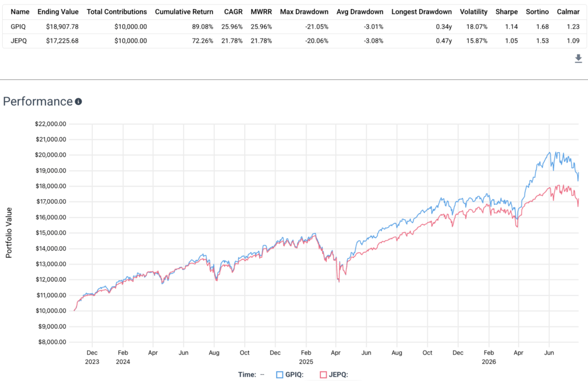Click JEPQ cumulative return 72.26%

(203, 41)
